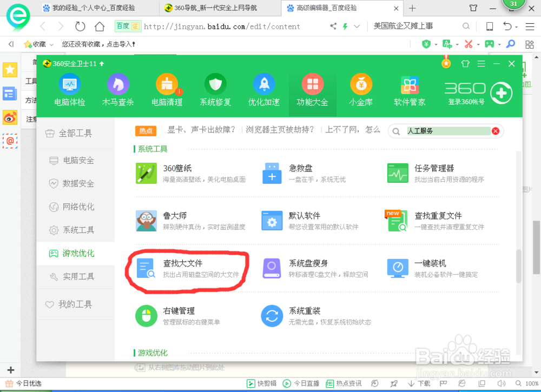Open 下载 downloads in status bar
The height and width of the screenshot is (392, 541).
419,383
